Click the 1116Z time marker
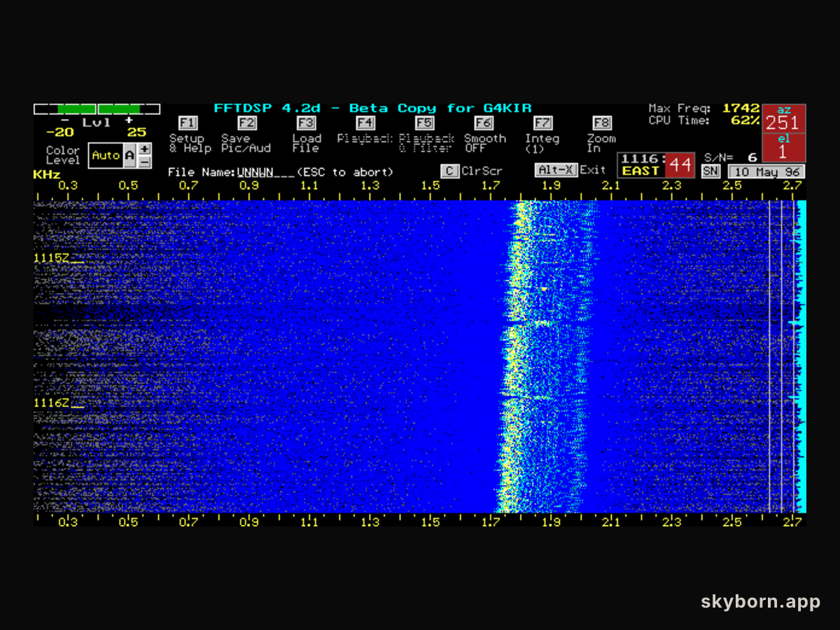840x630 pixels. 52,402
